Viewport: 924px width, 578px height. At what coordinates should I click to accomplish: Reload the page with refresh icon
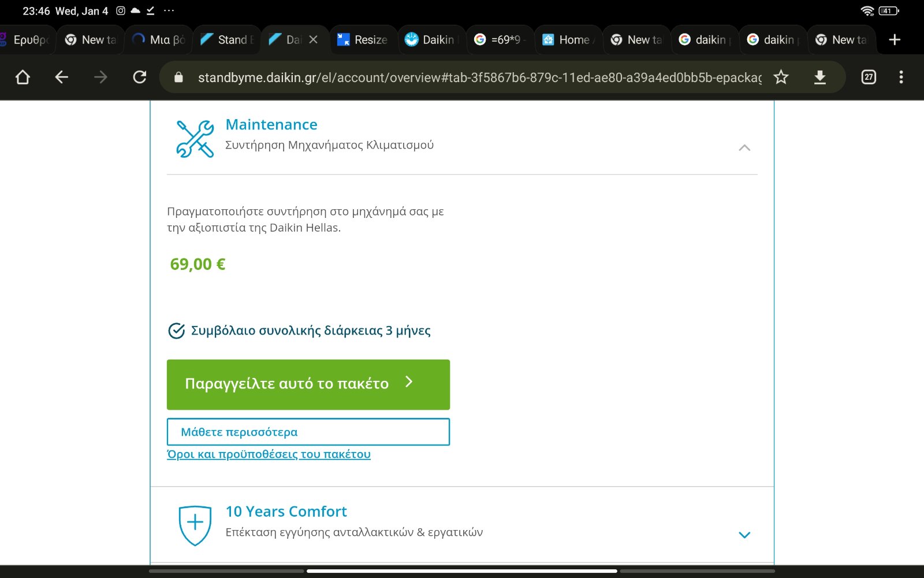click(140, 77)
